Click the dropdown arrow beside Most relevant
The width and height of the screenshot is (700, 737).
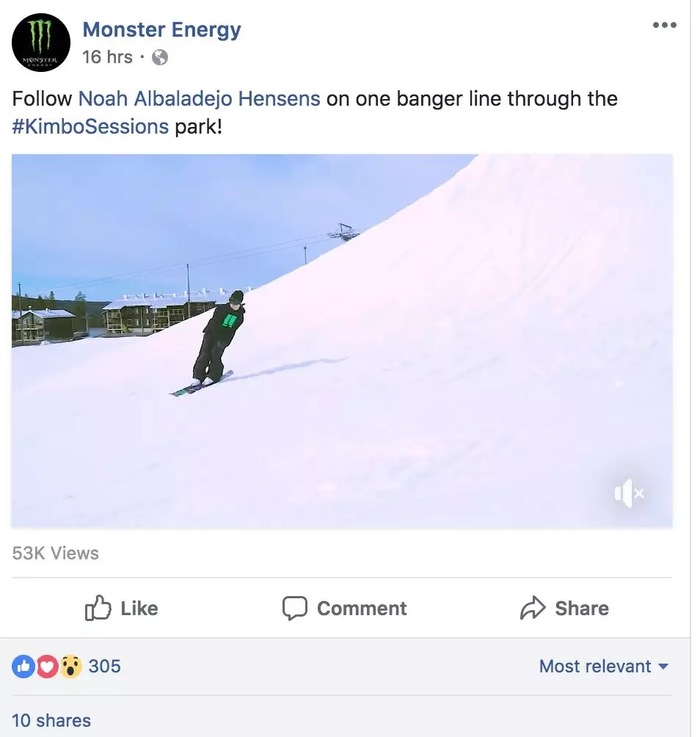pos(663,666)
